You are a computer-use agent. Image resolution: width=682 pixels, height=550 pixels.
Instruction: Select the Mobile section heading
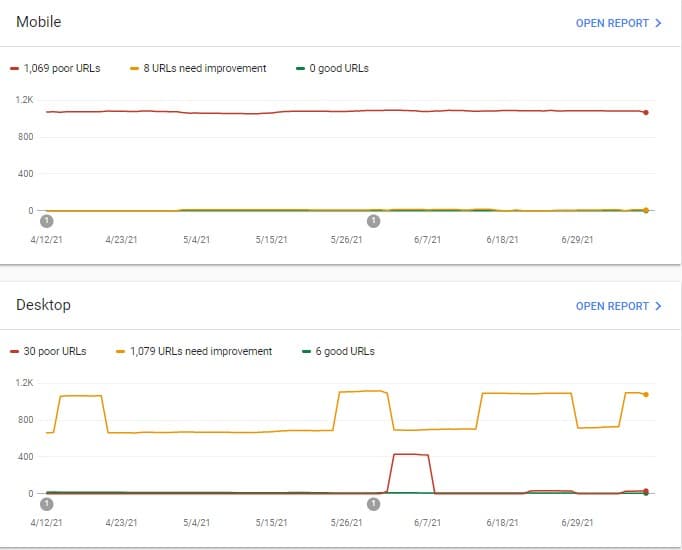click(x=40, y=22)
